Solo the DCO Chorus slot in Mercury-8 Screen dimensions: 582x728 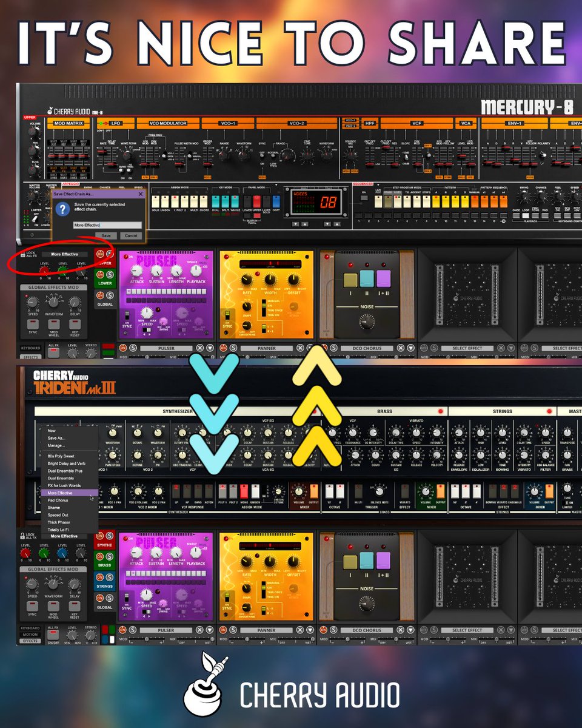pos(334,348)
